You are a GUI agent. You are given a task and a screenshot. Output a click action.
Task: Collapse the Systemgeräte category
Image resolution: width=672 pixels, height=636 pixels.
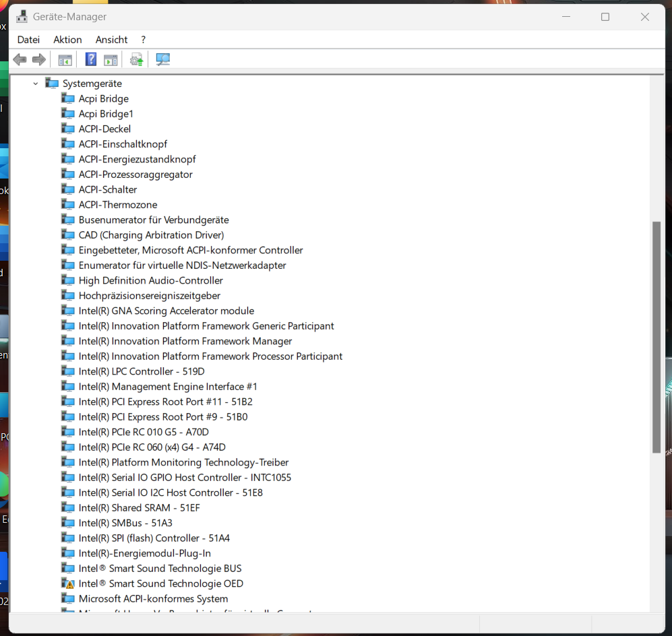click(36, 83)
